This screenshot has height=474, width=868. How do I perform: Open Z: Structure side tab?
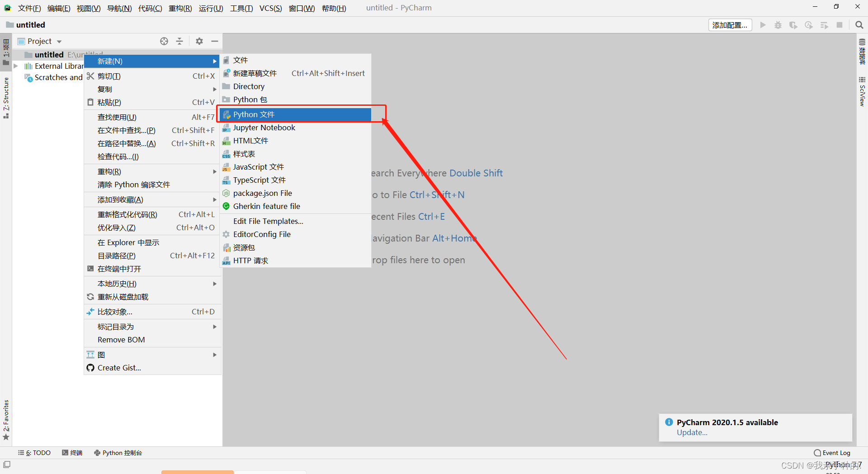[x=6, y=98]
